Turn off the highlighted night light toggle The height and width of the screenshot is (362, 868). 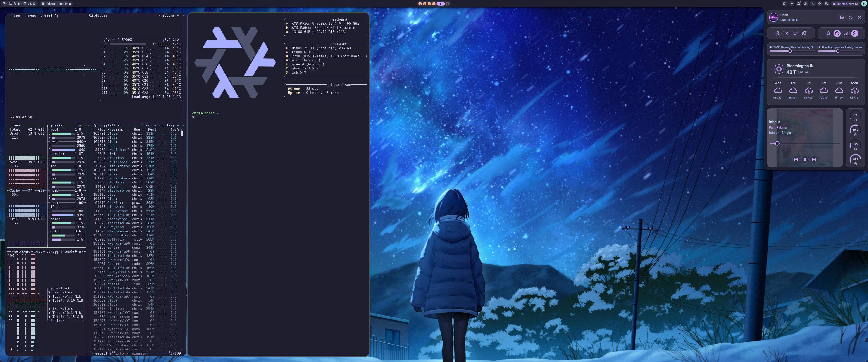pyautogui.click(x=855, y=34)
